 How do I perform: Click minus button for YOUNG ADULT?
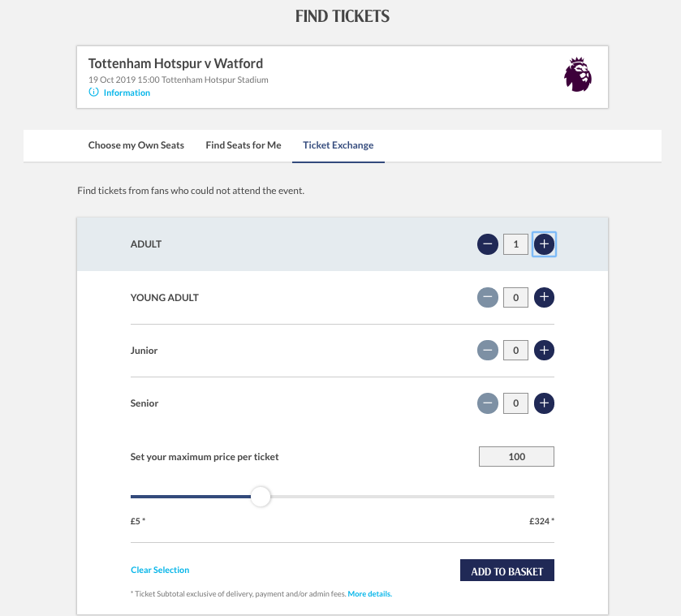(487, 298)
